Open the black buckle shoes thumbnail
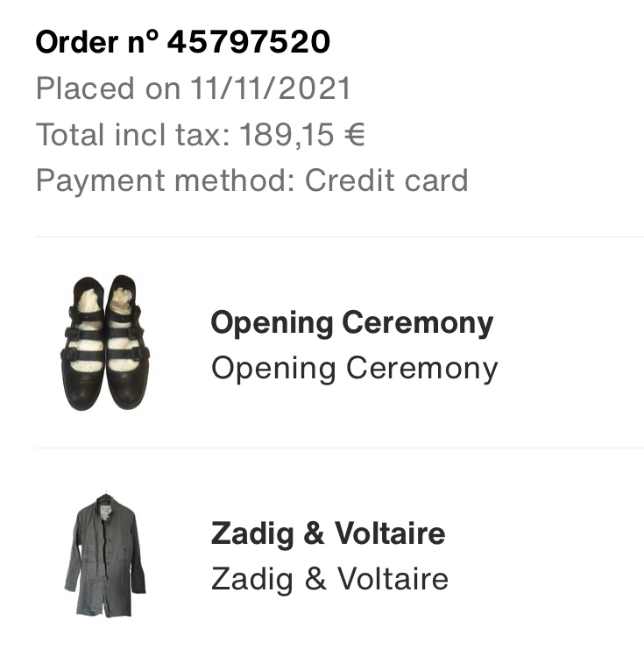 pos(105,342)
